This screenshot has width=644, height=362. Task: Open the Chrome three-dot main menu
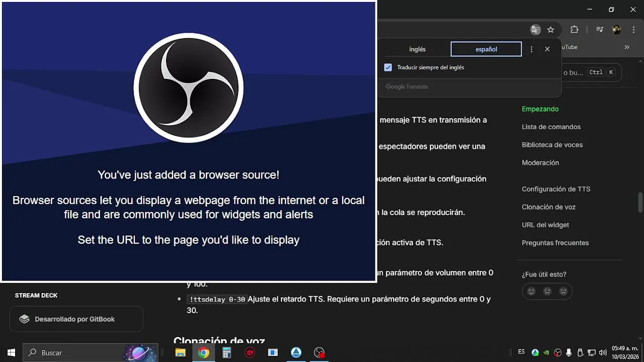[x=633, y=30]
